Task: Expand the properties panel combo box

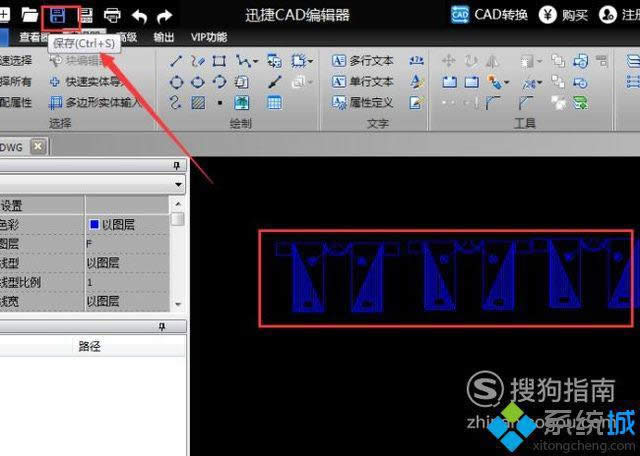Action: 178,185
